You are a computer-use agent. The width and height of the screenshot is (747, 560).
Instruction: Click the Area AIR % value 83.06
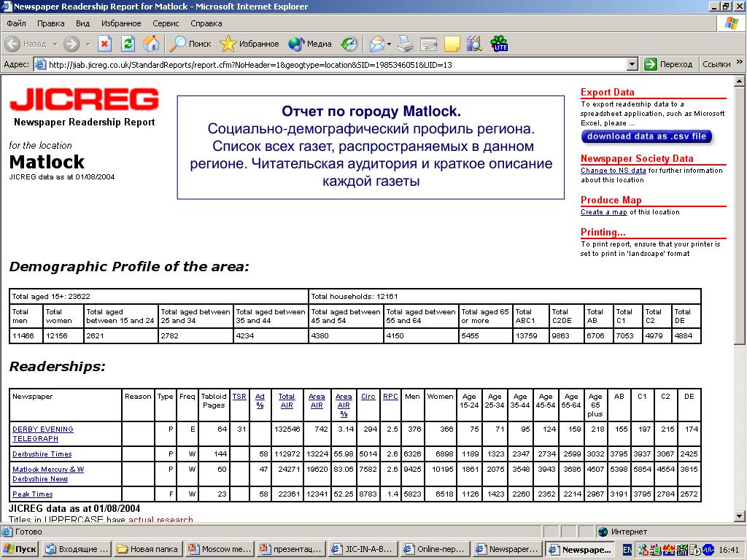(x=344, y=469)
